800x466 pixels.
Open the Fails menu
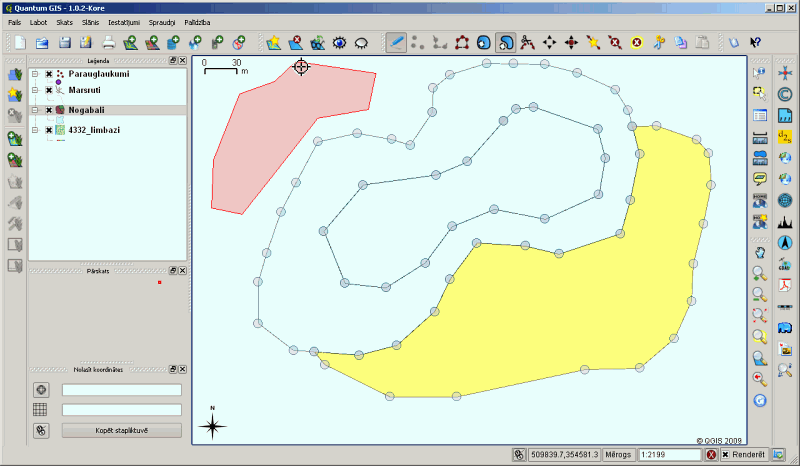(x=15, y=22)
